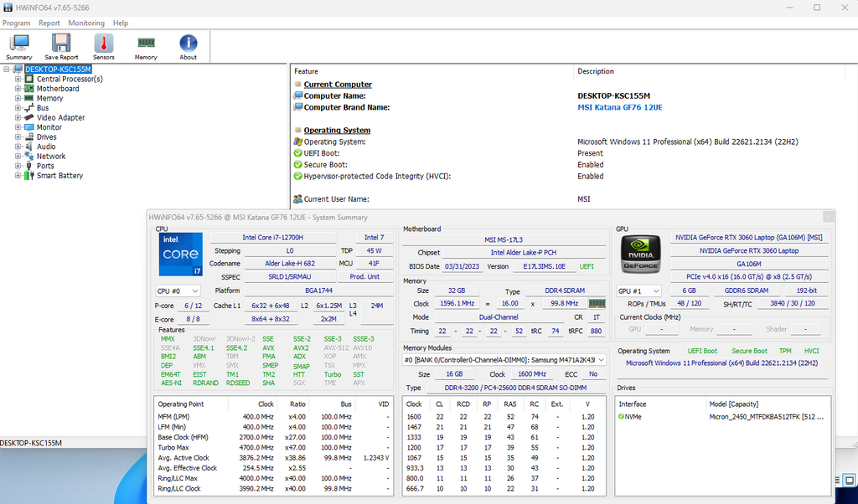This screenshot has width=858, height=504.
Task: Open the Program menu
Action: pyautogui.click(x=17, y=23)
